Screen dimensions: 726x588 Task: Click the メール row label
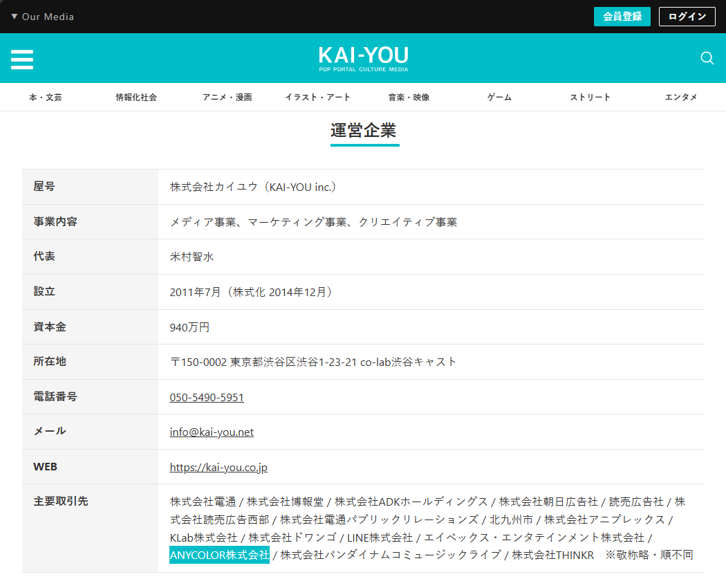(50, 432)
